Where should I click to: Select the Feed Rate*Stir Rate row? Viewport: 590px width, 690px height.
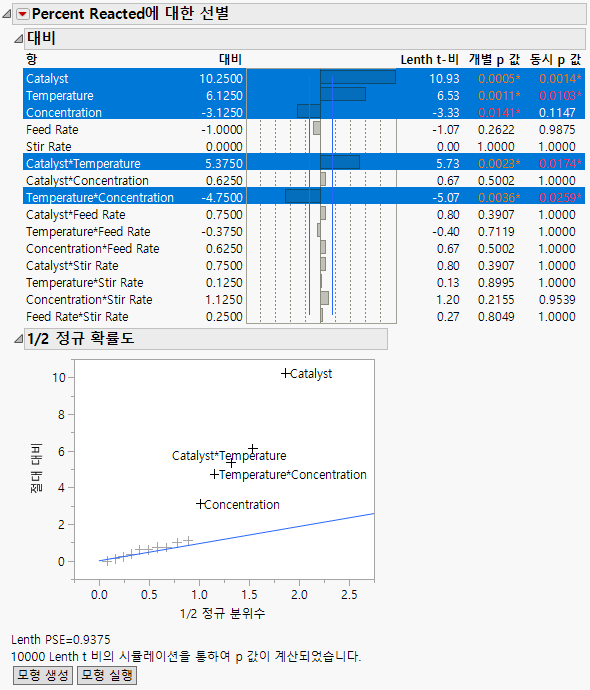pos(304,316)
